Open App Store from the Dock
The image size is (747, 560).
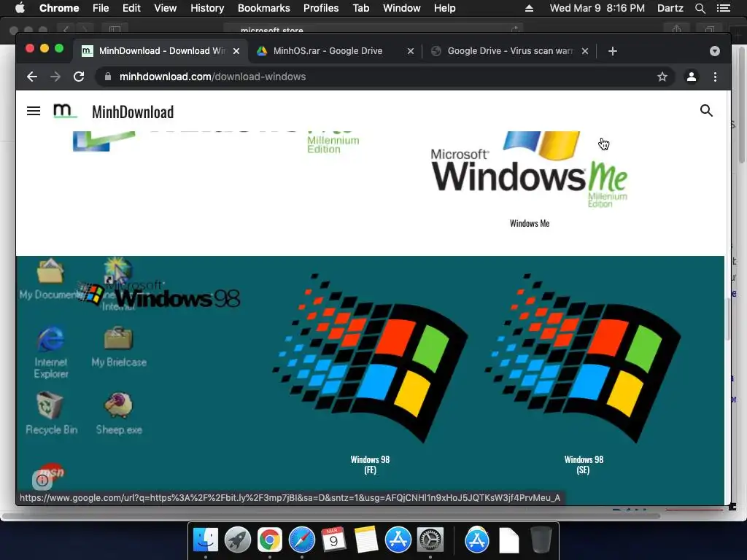pyautogui.click(x=398, y=540)
